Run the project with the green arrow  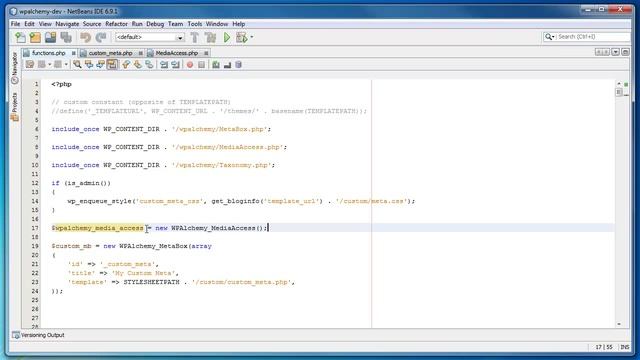point(227,38)
